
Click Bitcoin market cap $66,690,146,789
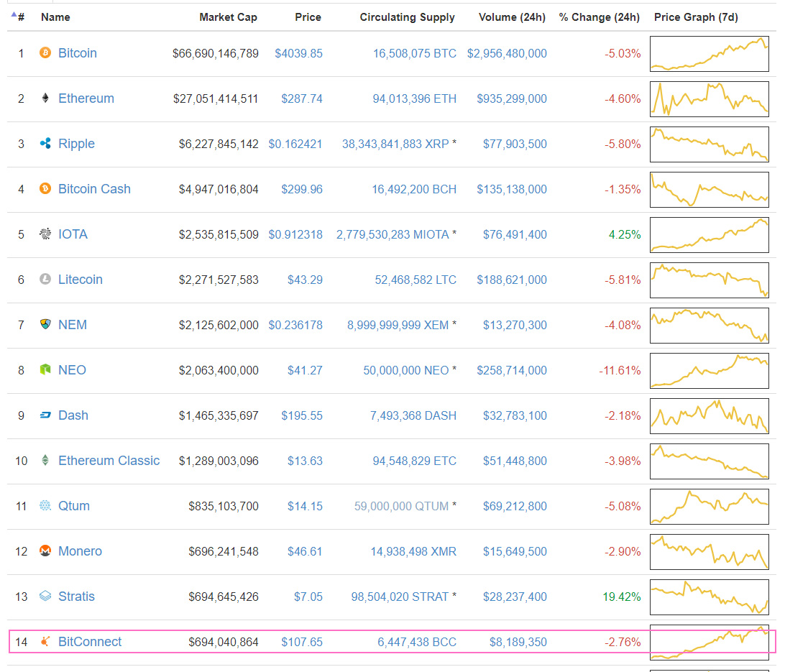tap(215, 53)
